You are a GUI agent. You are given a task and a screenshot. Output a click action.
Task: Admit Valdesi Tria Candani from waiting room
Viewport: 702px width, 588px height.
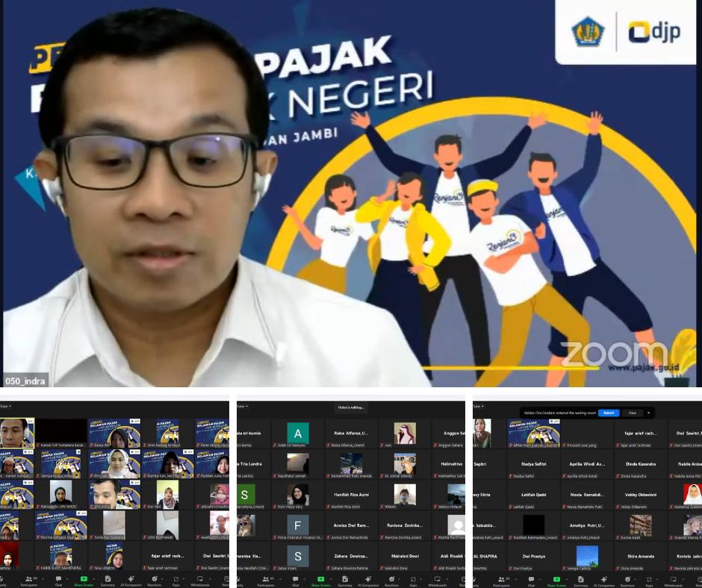pyautogui.click(x=609, y=413)
